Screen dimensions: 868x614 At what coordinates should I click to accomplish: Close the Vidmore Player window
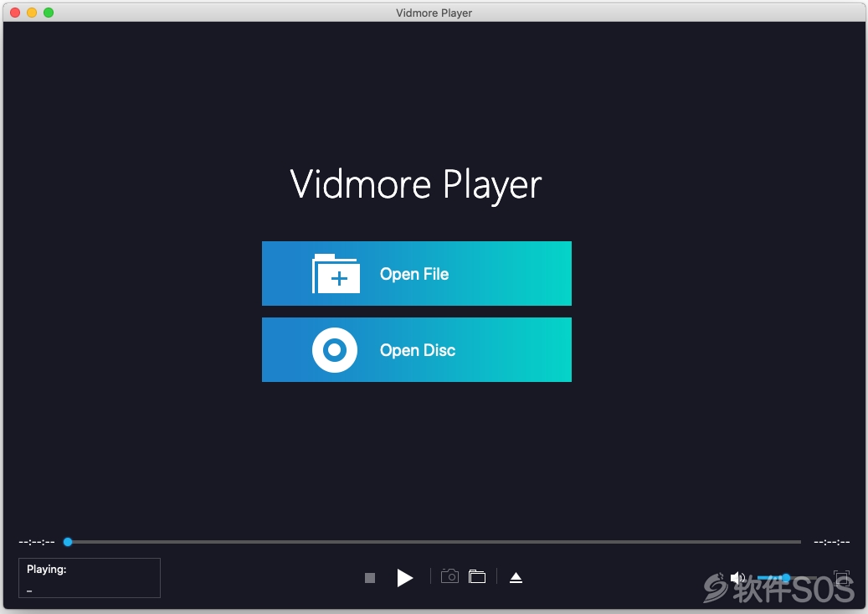(15, 13)
